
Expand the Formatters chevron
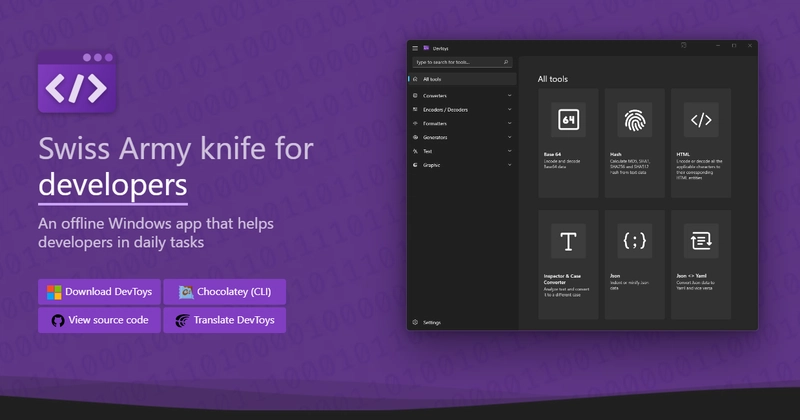tap(509, 123)
